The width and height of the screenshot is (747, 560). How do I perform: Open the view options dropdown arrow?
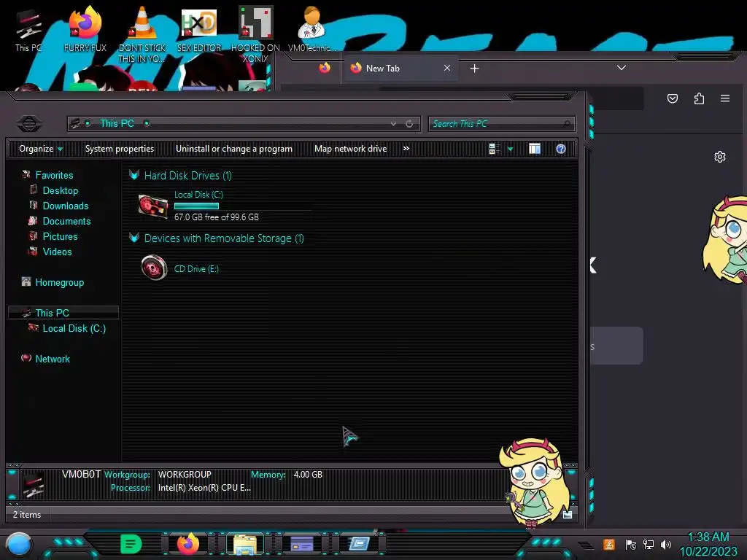510,149
